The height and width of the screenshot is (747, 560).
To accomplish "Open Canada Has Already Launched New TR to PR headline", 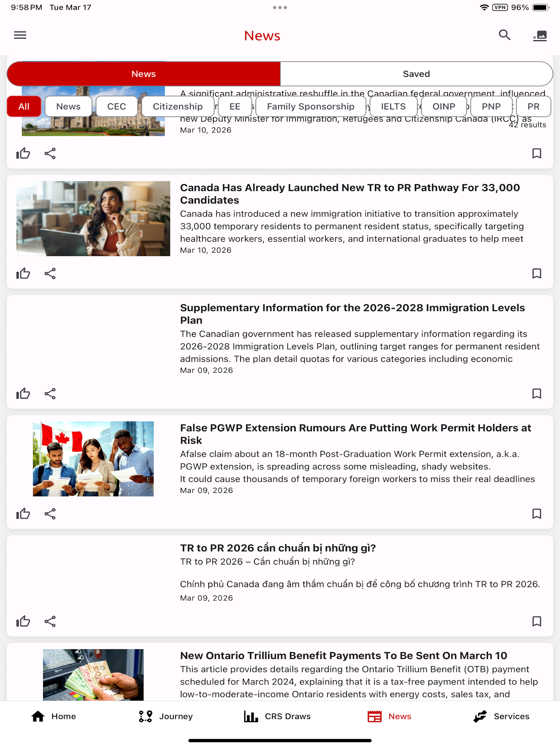I will 350,194.
